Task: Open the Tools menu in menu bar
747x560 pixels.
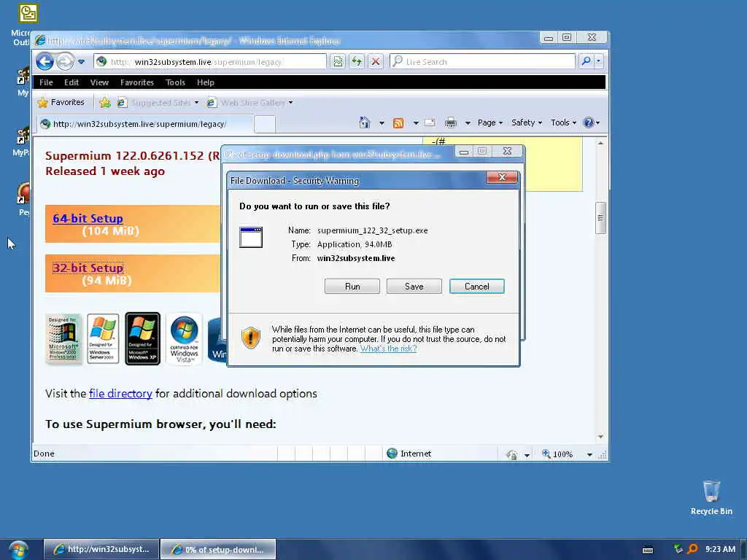Action: (x=175, y=82)
